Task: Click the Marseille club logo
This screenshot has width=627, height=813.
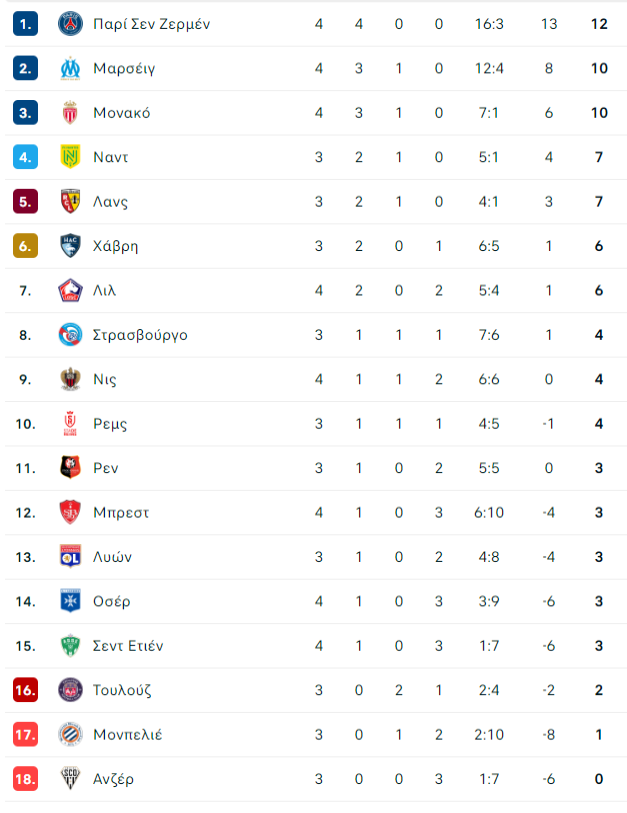Action: 70,68
